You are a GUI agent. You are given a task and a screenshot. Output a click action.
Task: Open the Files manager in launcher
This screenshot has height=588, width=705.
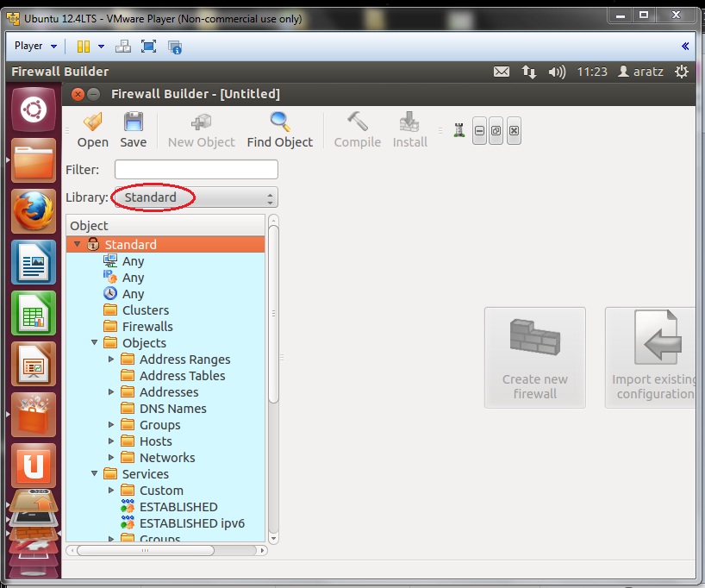pyautogui.click(x=34, y=160)
